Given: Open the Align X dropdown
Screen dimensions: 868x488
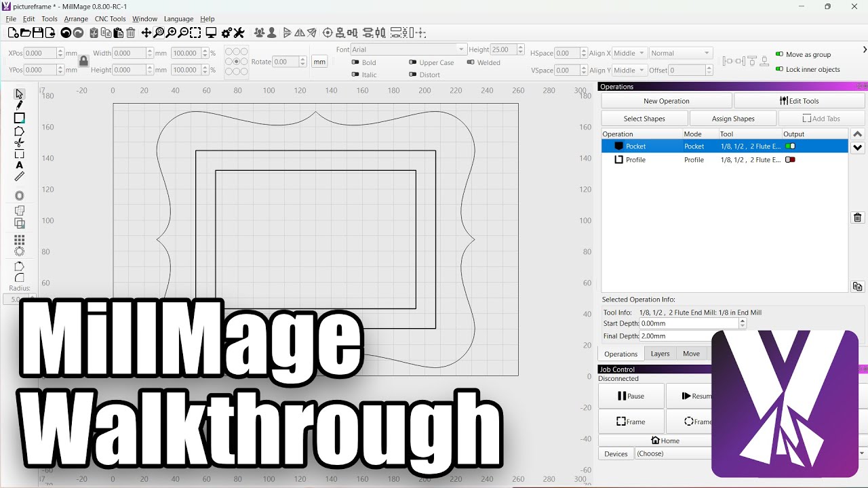Looking at the screenshot, I should coord(629,53).
